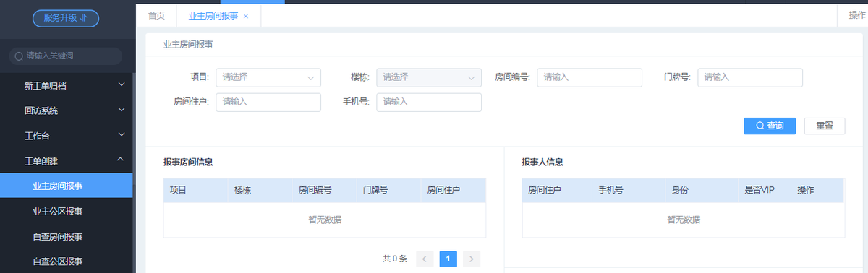Image resolution: width=868 pixels, height=273 pixels.
Task: Click the 房间住户 input field
Action: (x=268, y=103)
